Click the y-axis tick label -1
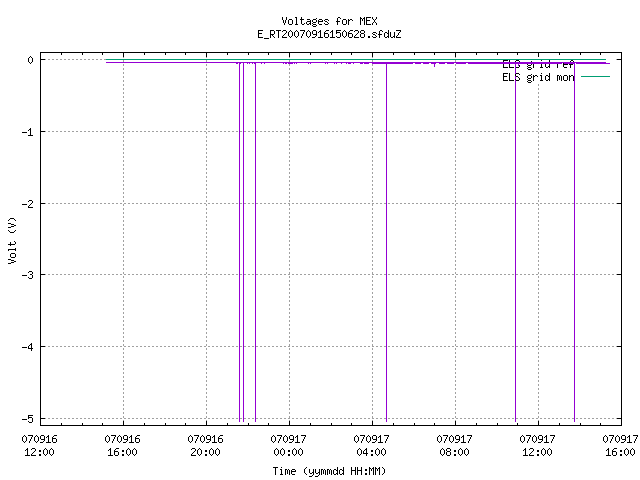 [x=27, y=132]
